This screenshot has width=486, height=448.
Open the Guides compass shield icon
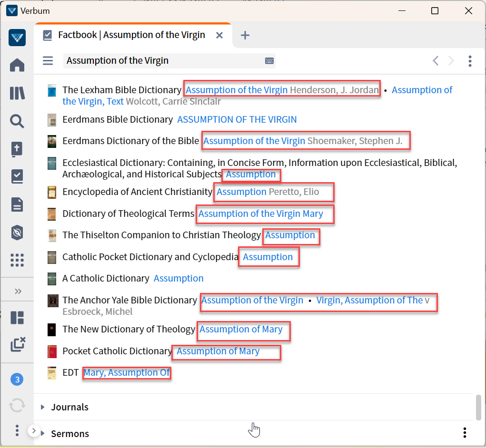coord(17,233)
